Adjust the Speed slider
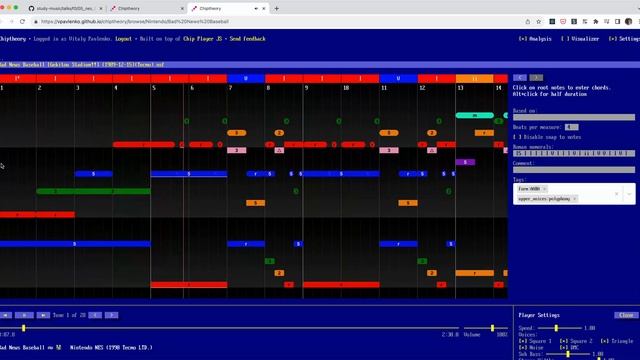The width and height of the screenshot is (640, 360). pos(559,328)
